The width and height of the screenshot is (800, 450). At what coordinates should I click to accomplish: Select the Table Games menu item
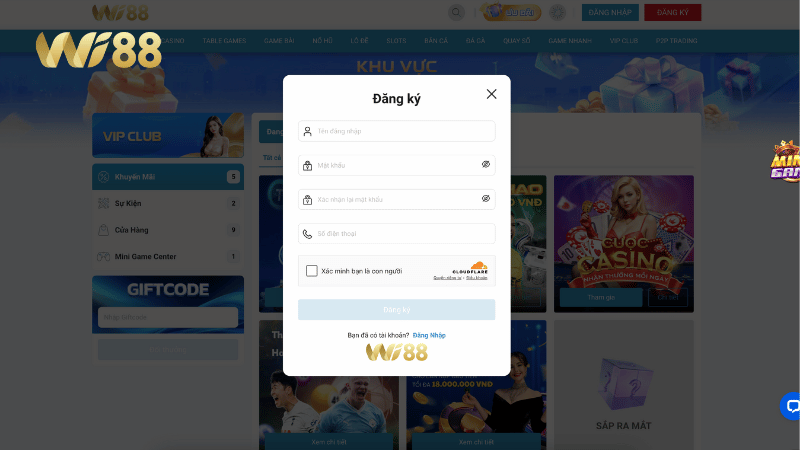coord(224,41)
